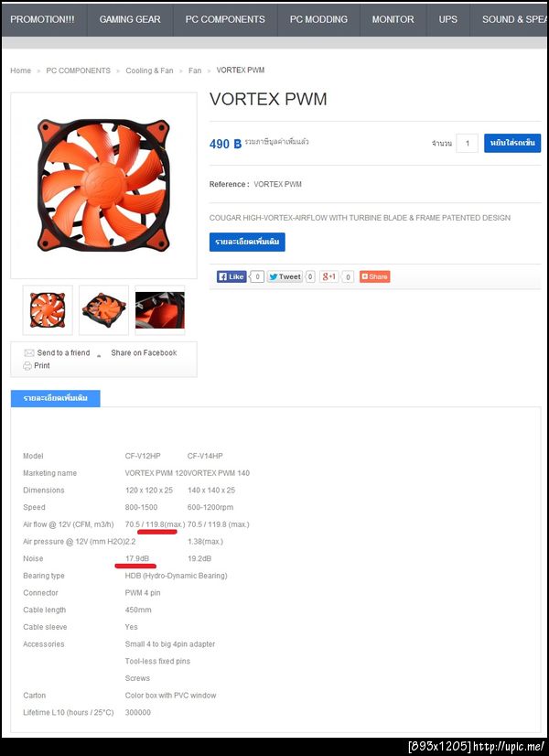Screen dimensions: 549x756
Task: Select the first fan front-view thumbnail
Action: (x=48, y=310)
